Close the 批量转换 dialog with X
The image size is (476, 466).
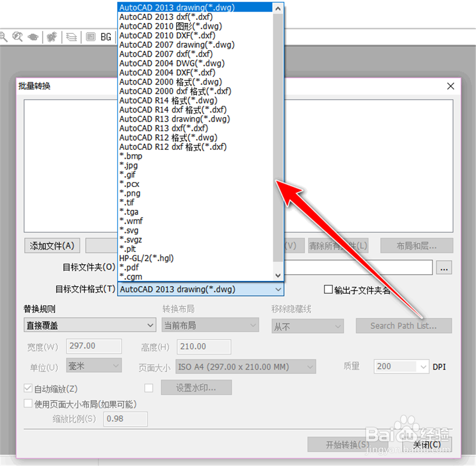[450, 86]
